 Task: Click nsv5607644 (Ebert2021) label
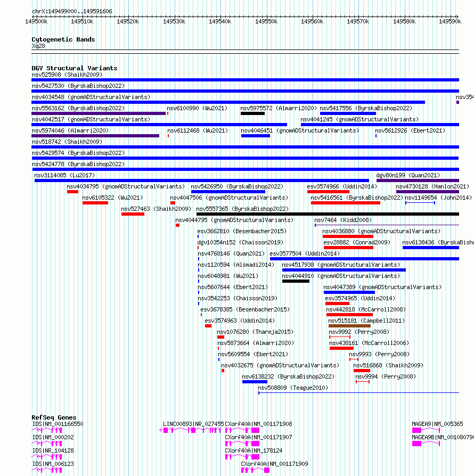[233, 288]
